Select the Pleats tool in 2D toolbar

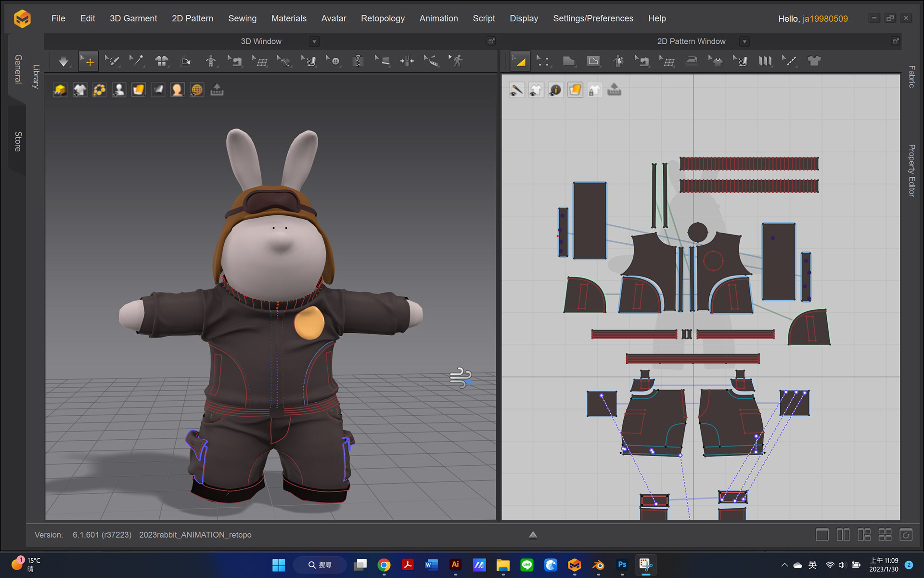pyautogui.click(x=765, y=61)
